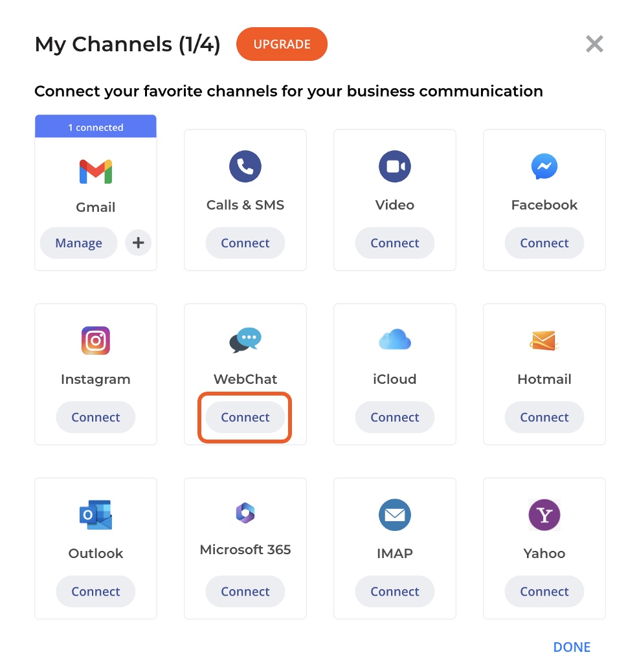Click the DONE link
This screenshot has height=672, width=637.
[572, 647]
